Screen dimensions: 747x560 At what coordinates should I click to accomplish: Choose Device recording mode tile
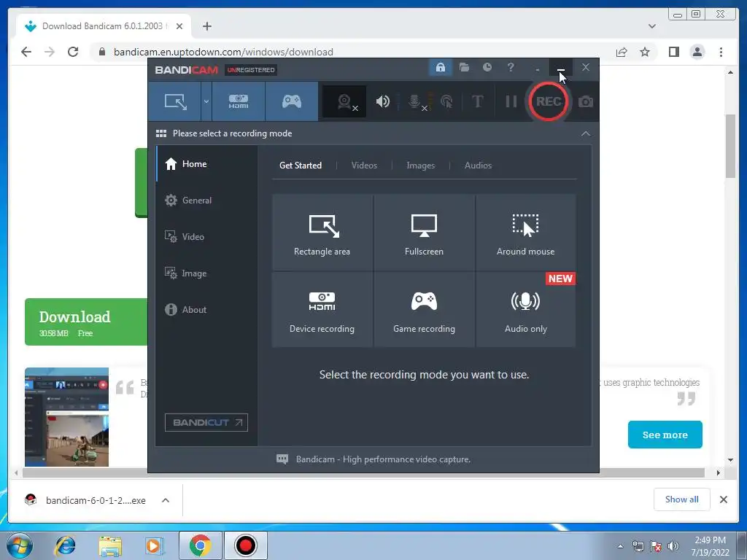click(322, 309)
